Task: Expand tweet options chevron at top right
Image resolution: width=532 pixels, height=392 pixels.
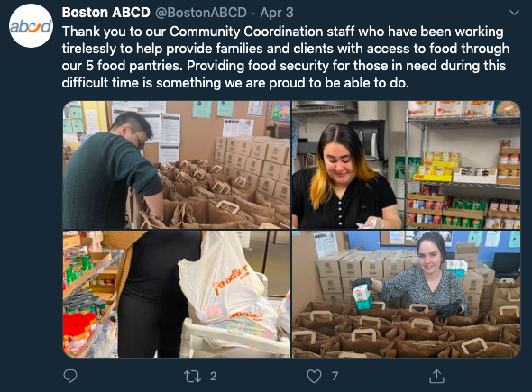Action: click(x=514, y=13)
